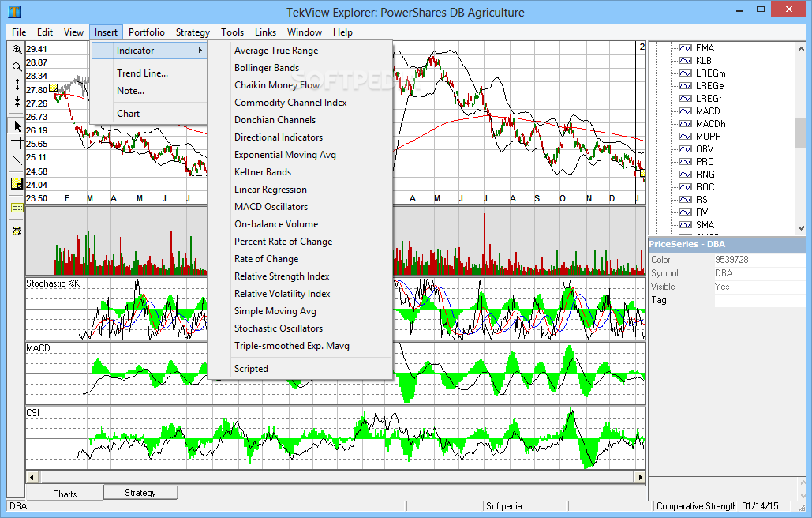
Task: Click the zoom out magnifier tool
Action: pyautogui.click(x=17, y=67)
